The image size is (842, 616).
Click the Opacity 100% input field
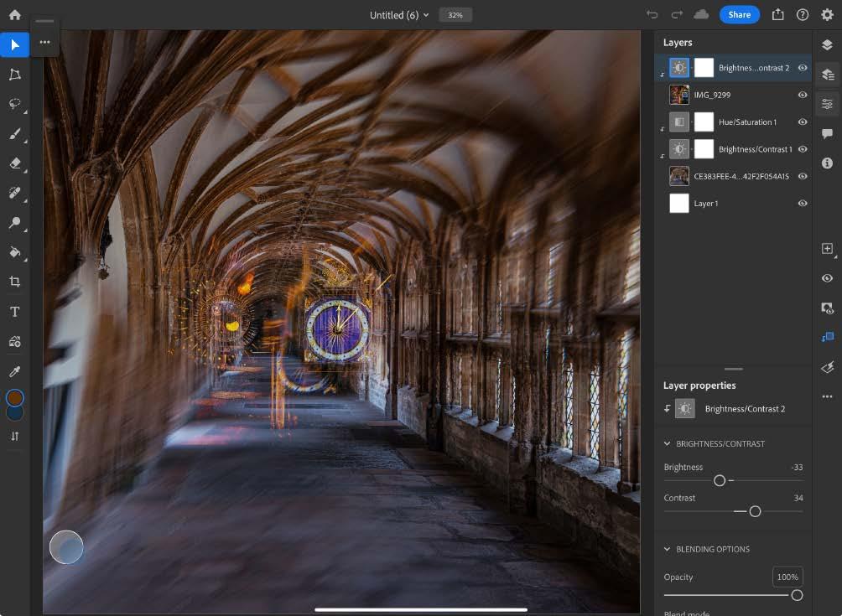pyautogui.click(x=787, y=577)
